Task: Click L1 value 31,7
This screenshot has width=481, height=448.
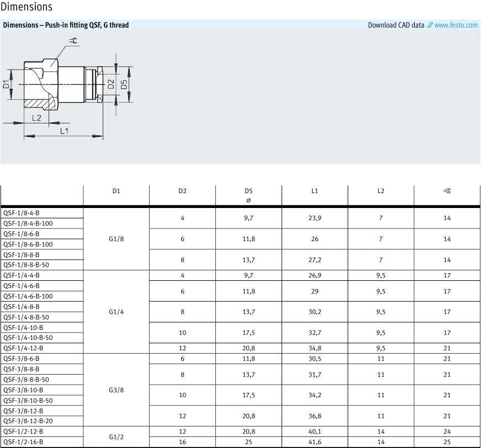Action: coord(315,375)
